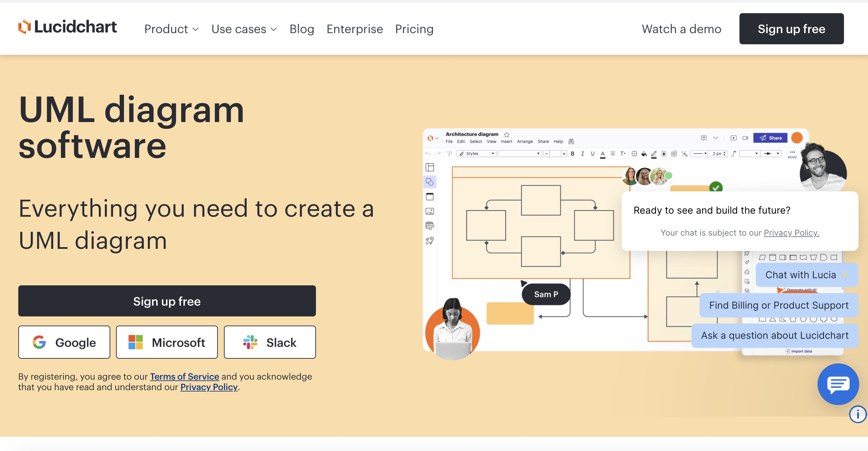Screen dimensions: 868x451
Task: Open the Styles dropdown in preview toolbar
Action: click(476, 153)
